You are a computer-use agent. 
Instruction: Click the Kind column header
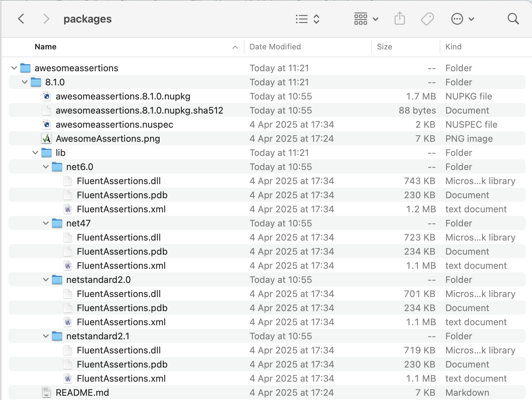pos(453,47)
